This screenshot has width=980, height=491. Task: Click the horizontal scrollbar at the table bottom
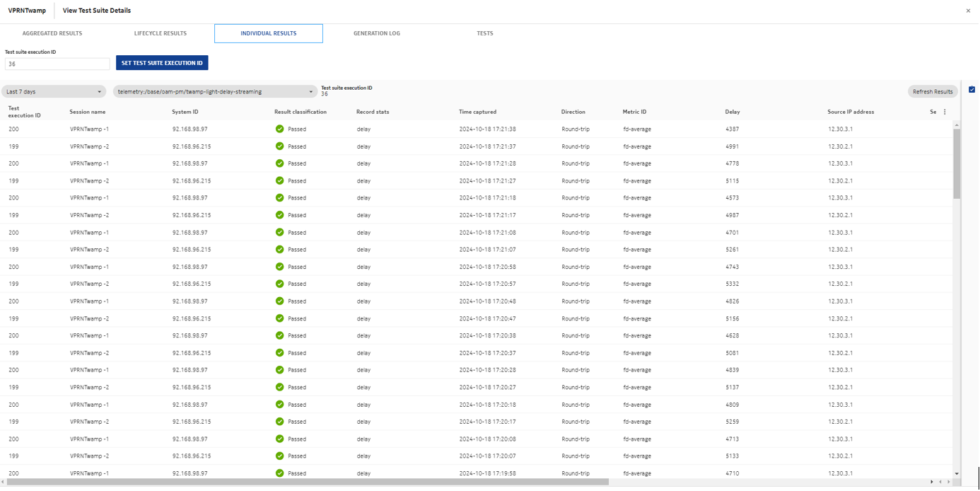click(308, 482)
